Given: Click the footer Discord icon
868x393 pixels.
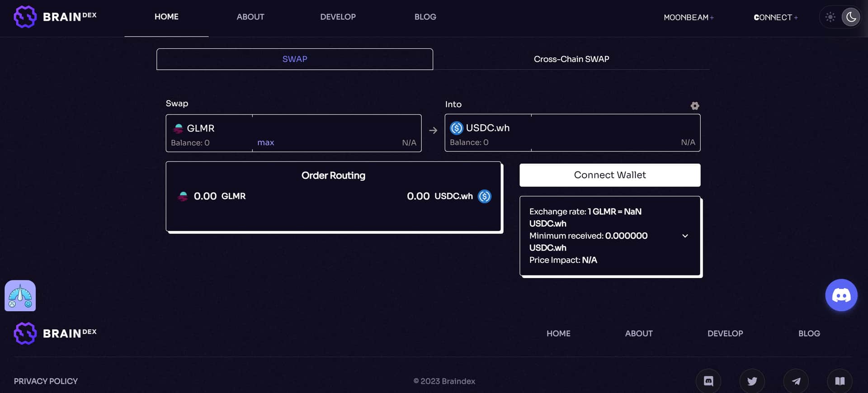Looking at the screenshot, I should (708, 381).
